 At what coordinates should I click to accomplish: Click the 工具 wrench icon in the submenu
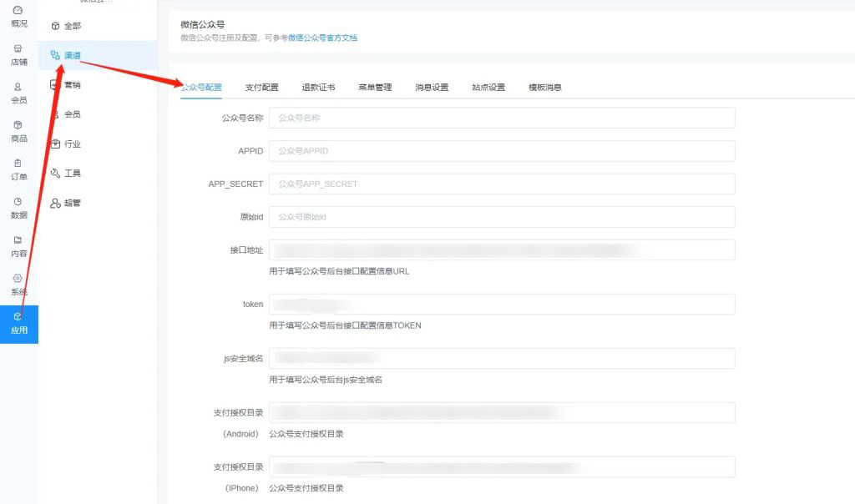click(55, 174)
